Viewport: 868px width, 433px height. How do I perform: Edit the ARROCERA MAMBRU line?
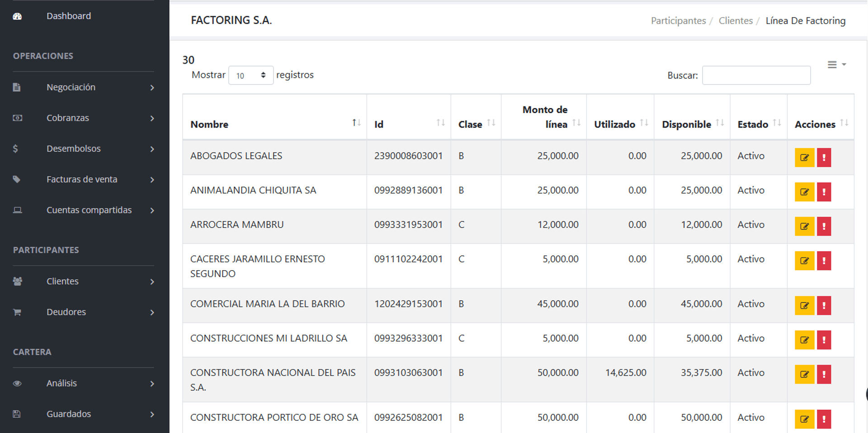804,226
